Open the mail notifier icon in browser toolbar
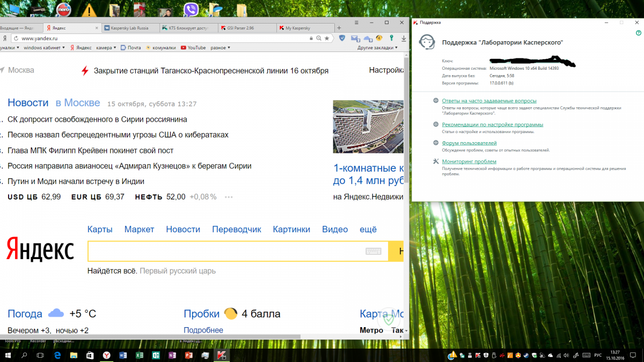This screenshot has width=644, height=362. coord(355,38)
